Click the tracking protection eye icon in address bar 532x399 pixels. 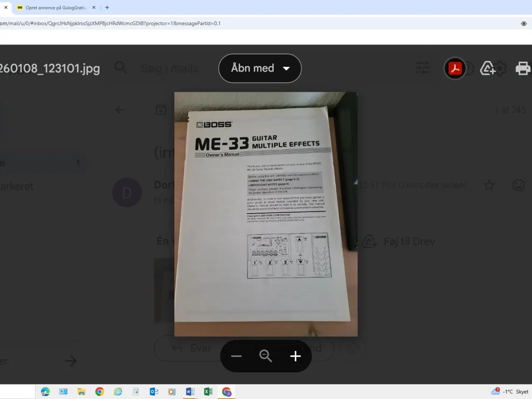524,23
